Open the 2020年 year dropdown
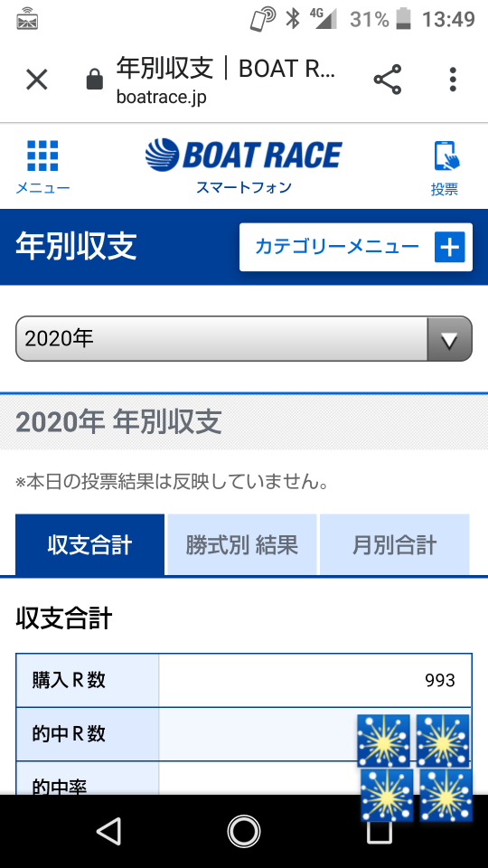 click(244, 339)
